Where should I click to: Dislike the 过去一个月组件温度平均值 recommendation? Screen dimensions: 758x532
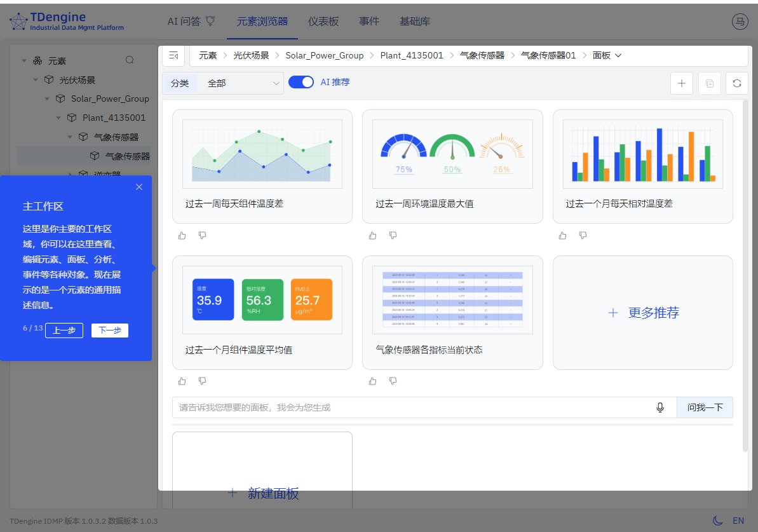203,381
